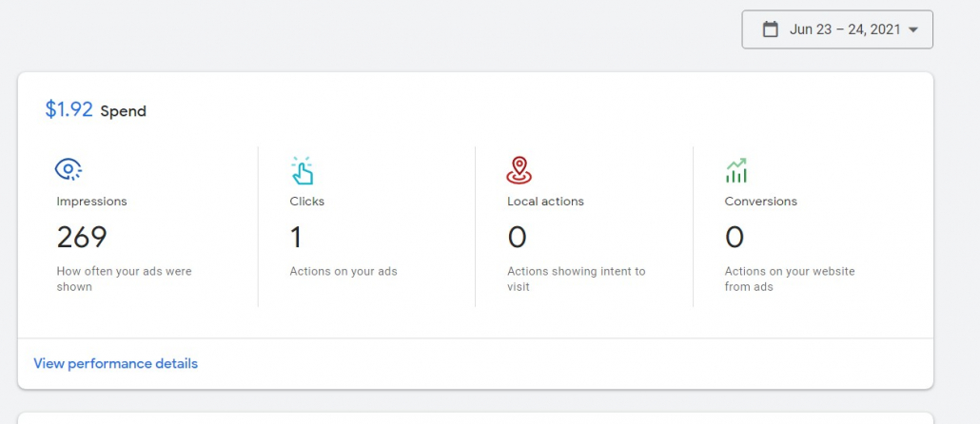Screen dimensions: 980x424
Task: Click the Clicks metric label
Action: pos(307,202)
